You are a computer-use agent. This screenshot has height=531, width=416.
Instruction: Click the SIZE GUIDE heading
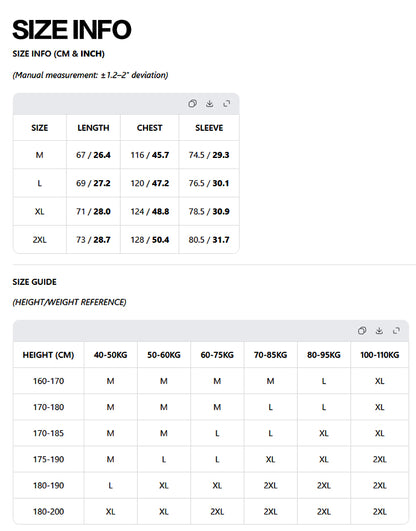tap(35, 282)
